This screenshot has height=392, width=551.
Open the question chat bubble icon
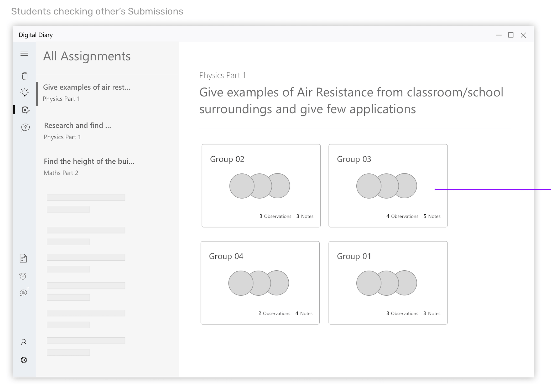pyautogui.click(x=25, y=128)
